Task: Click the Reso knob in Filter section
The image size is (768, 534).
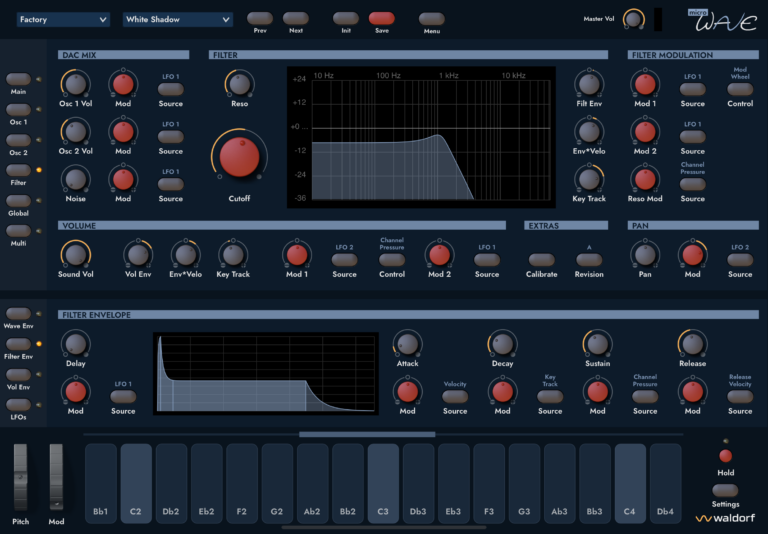Action: click(238, 84)
